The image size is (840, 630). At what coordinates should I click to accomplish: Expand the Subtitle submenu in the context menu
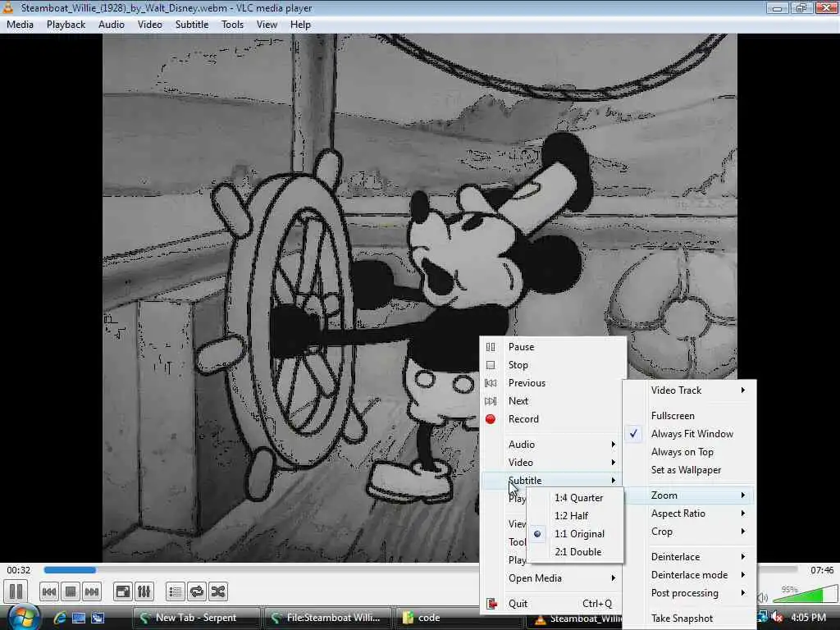tap(552, 481)
